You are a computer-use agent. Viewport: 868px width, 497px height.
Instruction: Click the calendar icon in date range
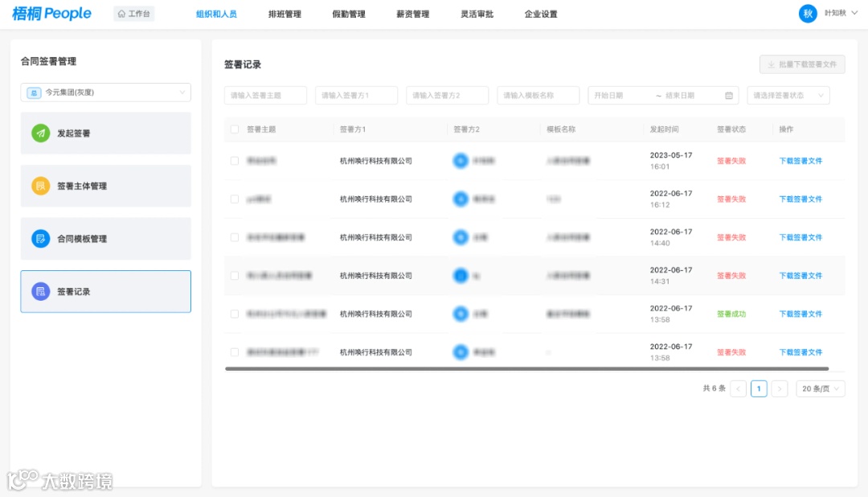pyautogui.click(x=728, y=96)
